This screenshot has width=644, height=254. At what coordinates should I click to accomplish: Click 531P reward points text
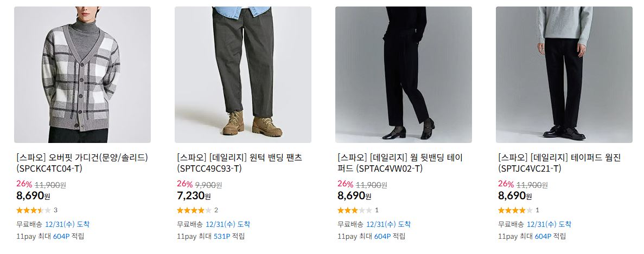(x=222, y=236)
